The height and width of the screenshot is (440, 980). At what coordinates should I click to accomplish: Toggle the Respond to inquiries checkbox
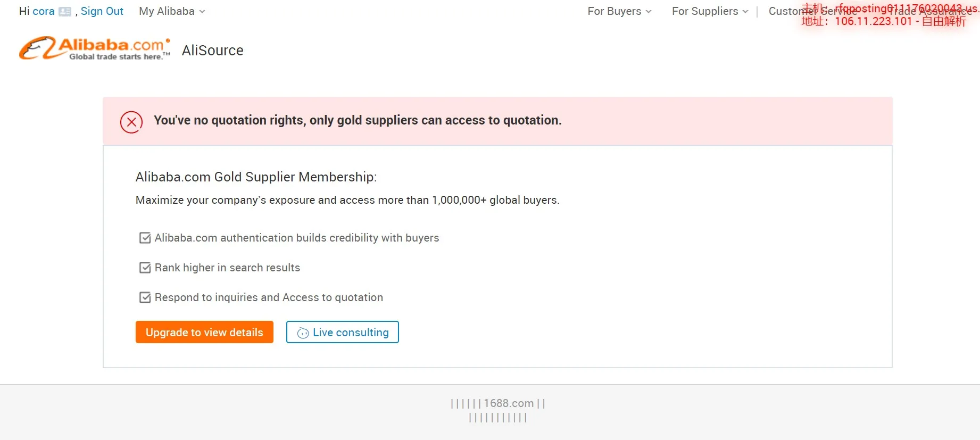click(x=145, y=297)
